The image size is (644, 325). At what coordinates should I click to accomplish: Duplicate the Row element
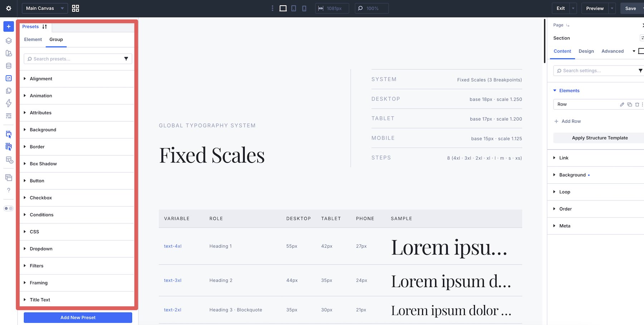(630, 105)
